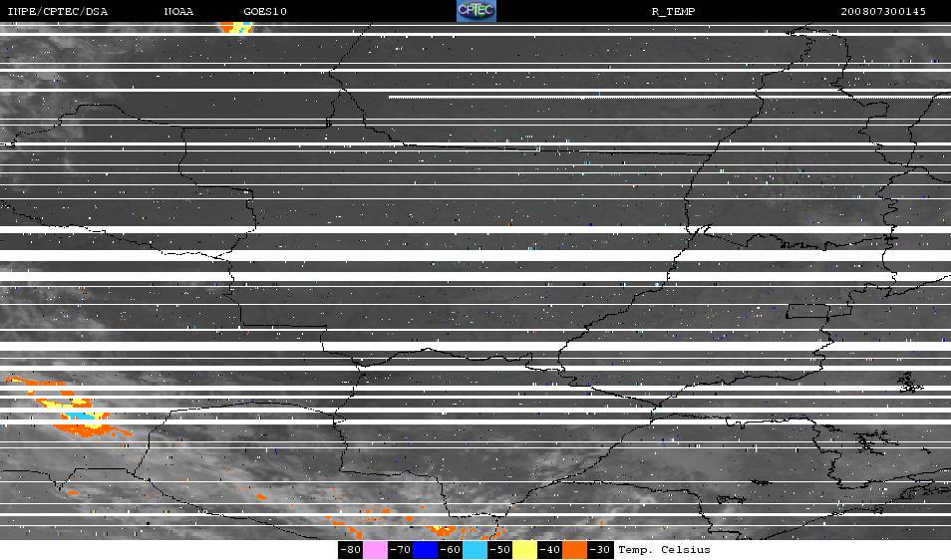The height and width of the screenshot is (560, 951).
Task: Click the -50 temperature label
Action: click(x=499, y=550)
